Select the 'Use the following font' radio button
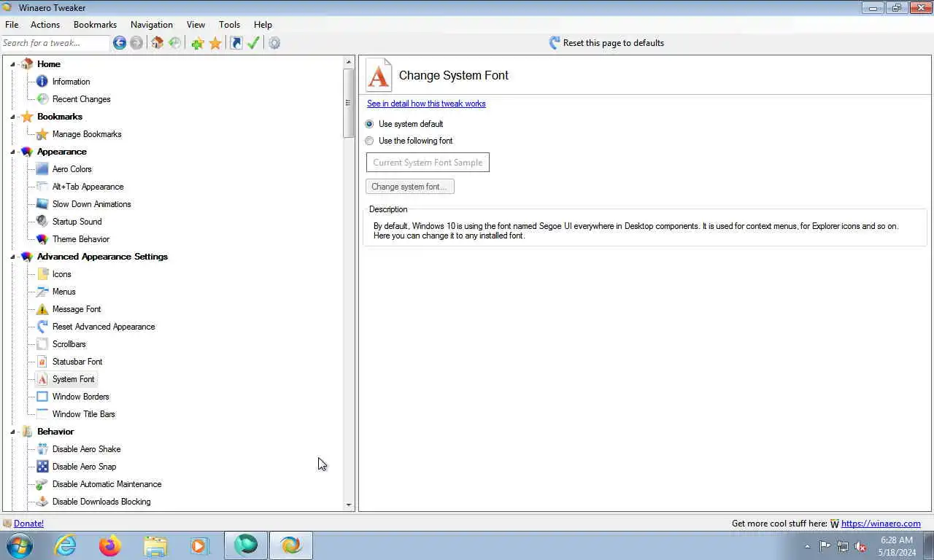The height and width of the screenshot is (560, 934). click(369, 141)
